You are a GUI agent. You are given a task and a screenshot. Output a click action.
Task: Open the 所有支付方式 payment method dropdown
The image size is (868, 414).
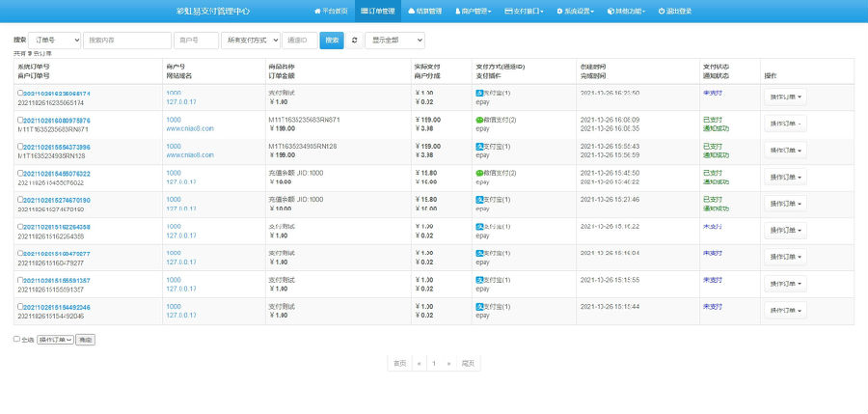250,41
